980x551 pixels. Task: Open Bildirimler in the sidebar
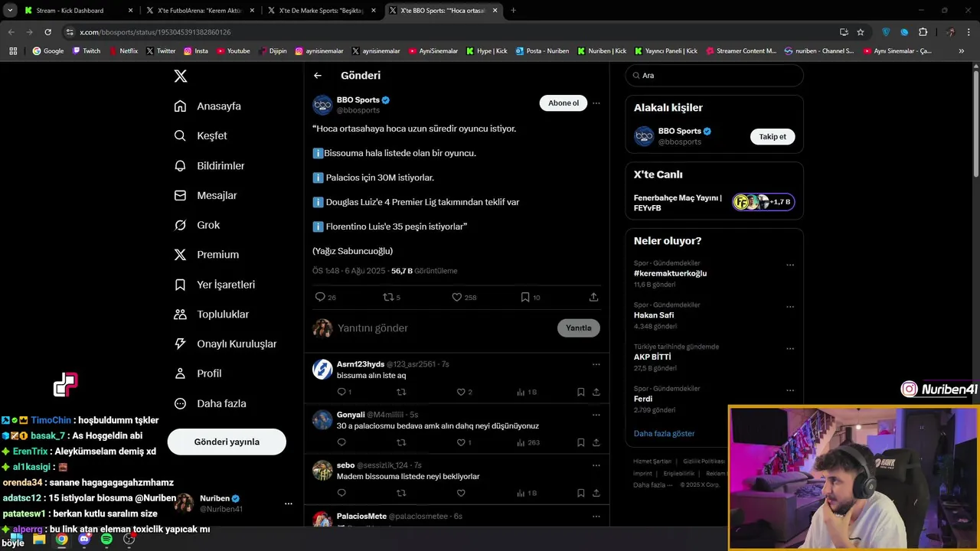tap(209, 165)
